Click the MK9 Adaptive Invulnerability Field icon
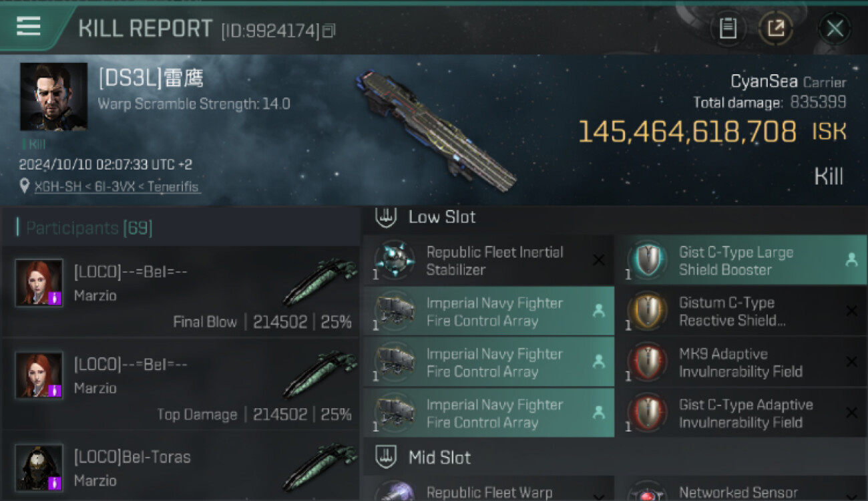 click(648, 362)
